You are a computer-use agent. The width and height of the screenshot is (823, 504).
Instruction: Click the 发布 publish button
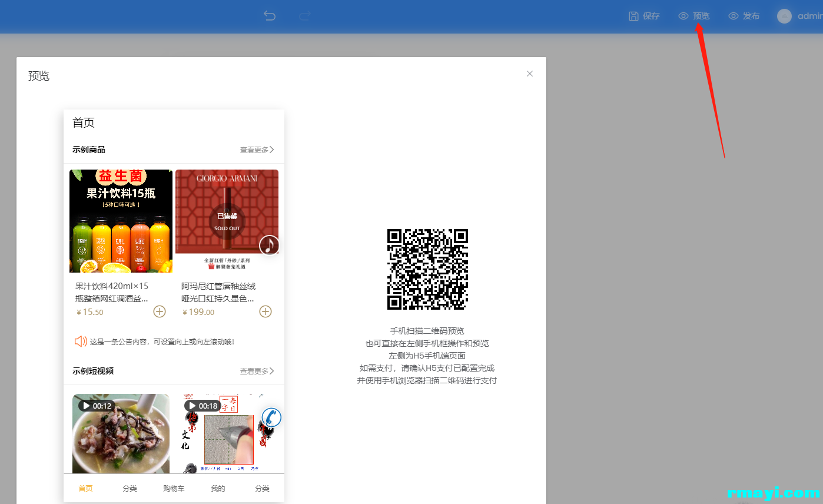[744, 16]
